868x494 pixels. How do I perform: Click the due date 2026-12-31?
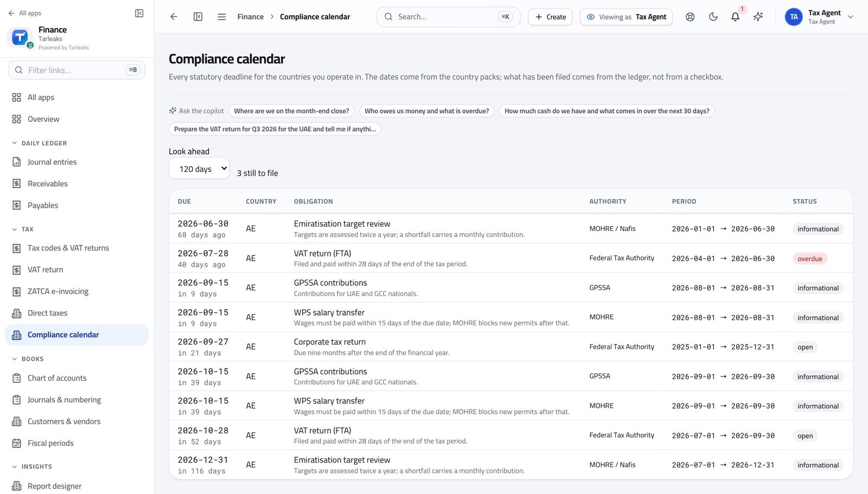pyautogui.click(x=203, y=460)
